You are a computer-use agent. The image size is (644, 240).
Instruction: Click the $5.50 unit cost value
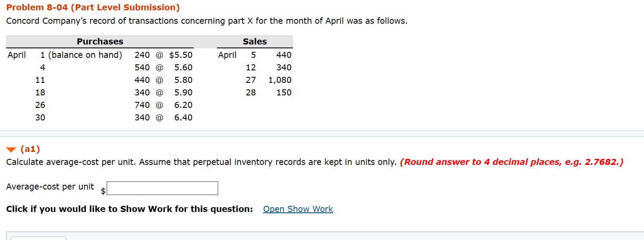(181, 55)
